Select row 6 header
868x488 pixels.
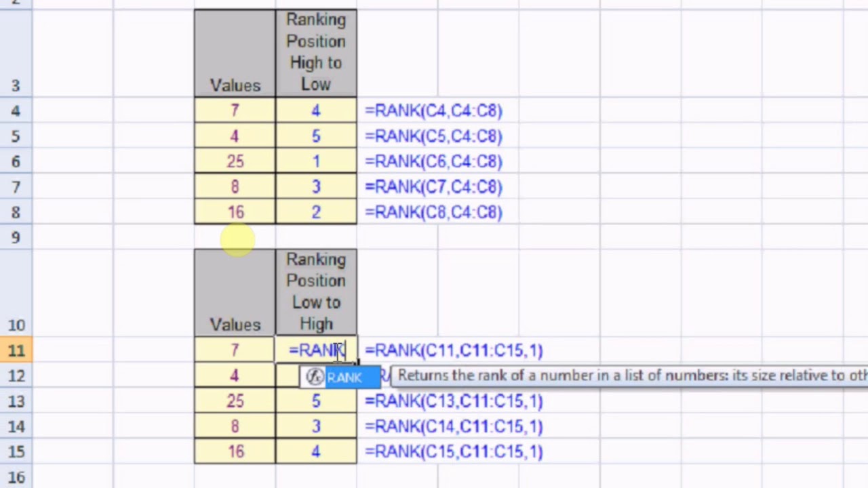click(x=16, y=161)
